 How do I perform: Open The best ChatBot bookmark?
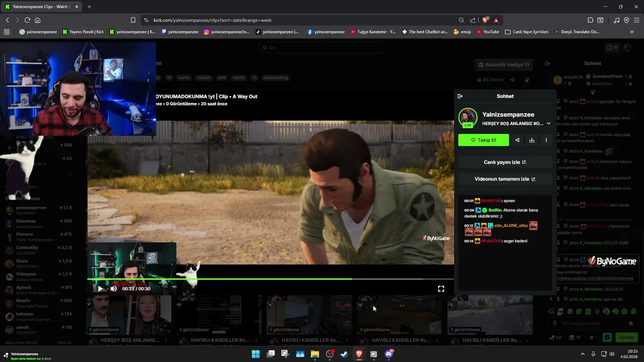[425, 32]
